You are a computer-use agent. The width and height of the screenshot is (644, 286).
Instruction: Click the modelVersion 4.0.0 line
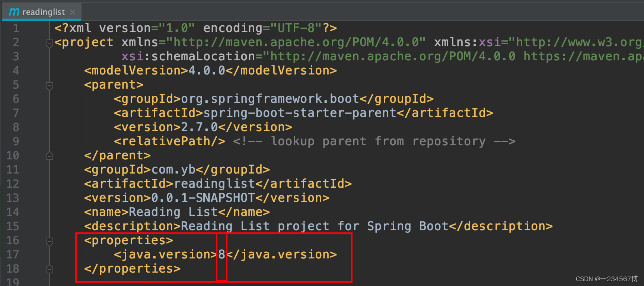(x=210, y=71)
